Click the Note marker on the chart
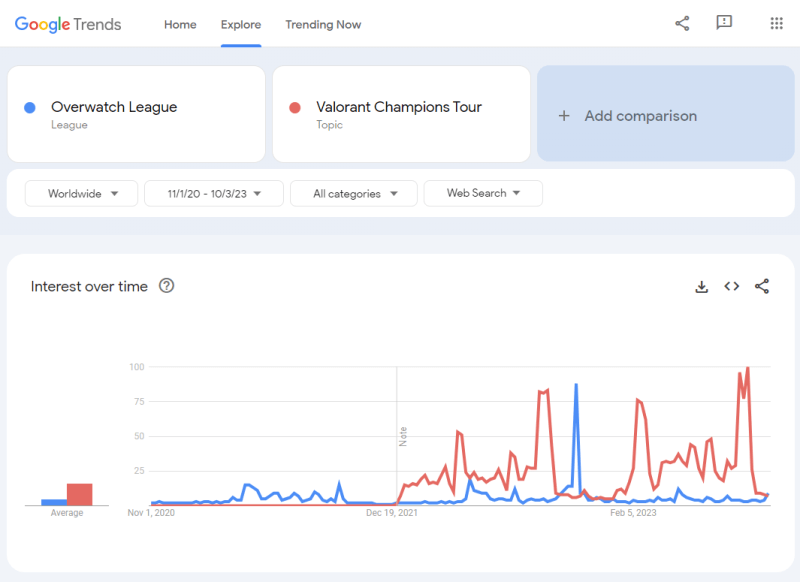The height and width of the screenshot is (582, 800). coord(403,437)
